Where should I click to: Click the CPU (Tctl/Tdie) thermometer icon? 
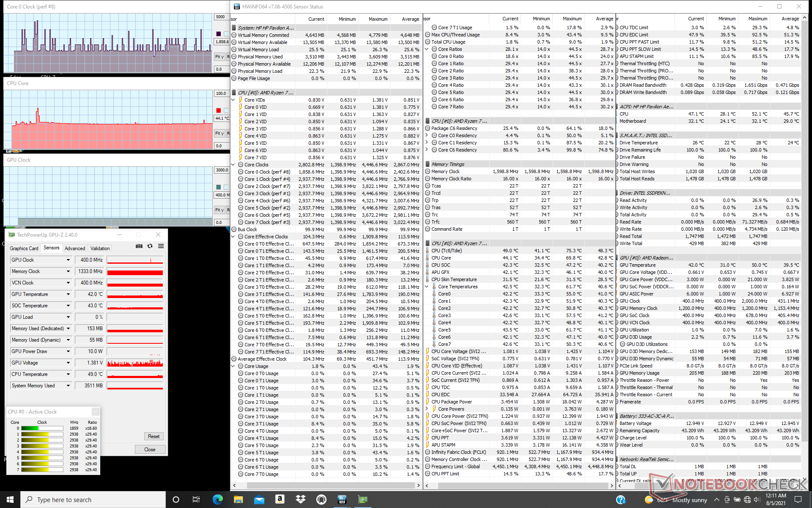coord(428,251)
